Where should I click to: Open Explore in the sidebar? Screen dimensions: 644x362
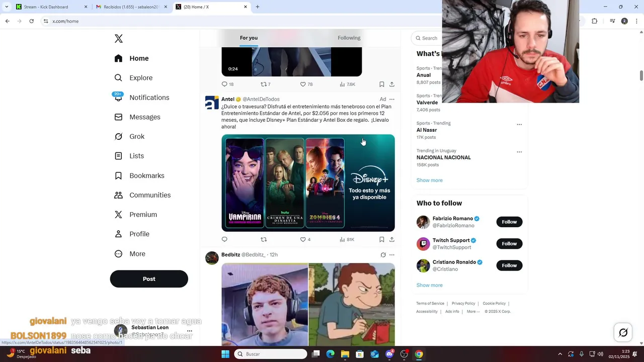(133, 78)
